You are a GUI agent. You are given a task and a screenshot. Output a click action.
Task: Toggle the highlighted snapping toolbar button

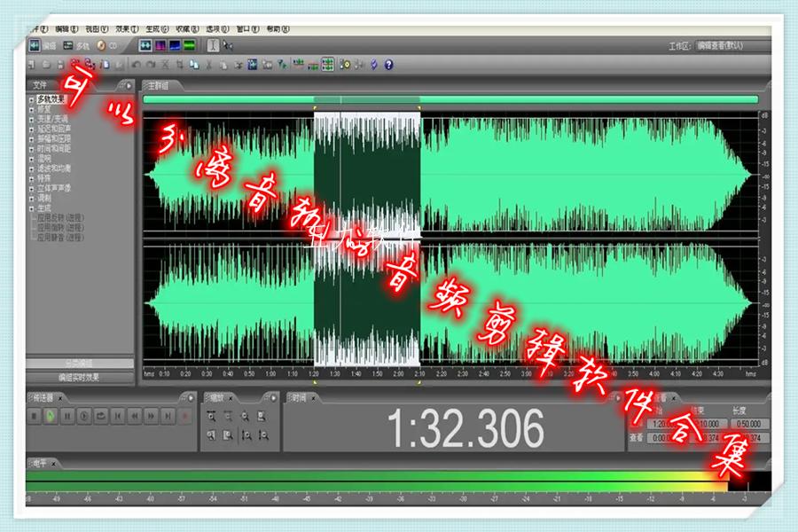[327, 65]
